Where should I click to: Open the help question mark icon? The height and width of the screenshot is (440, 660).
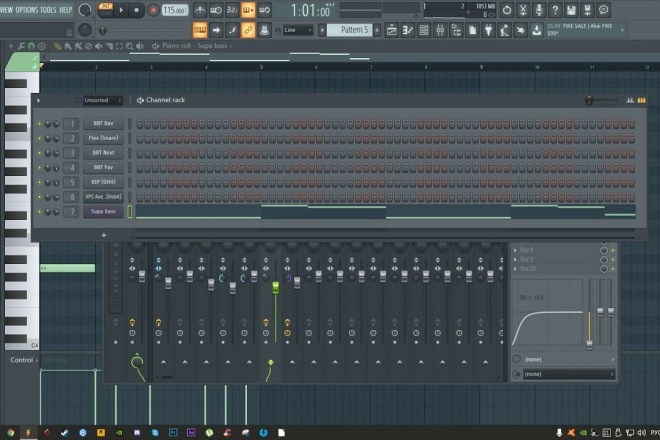pos(555,10)
